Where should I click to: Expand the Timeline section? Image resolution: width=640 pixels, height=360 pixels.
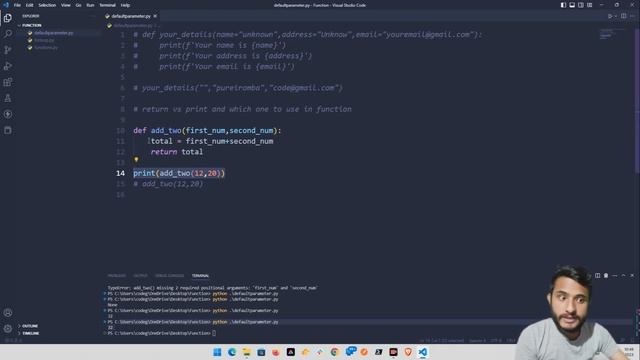[x=31, y=333]
